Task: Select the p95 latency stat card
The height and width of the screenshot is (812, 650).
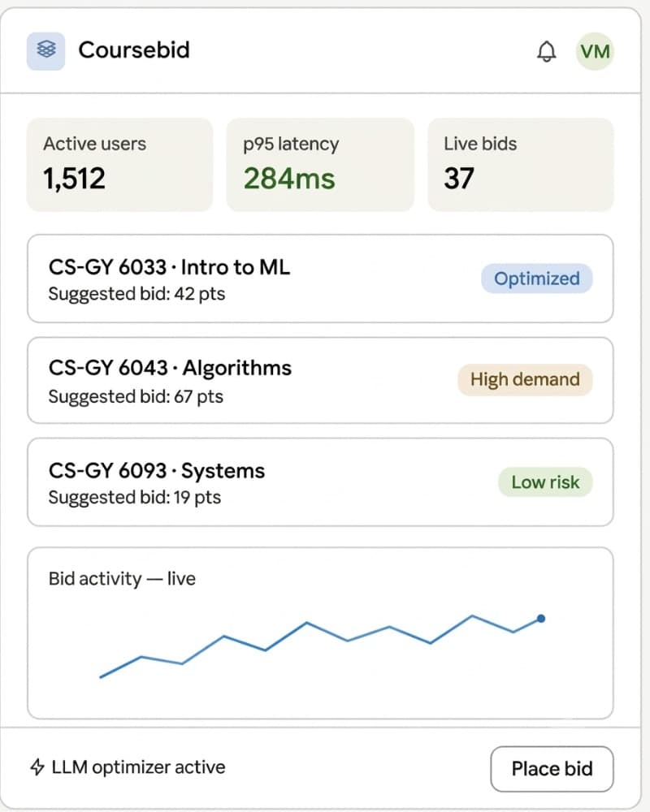Action: pos(320,165)
